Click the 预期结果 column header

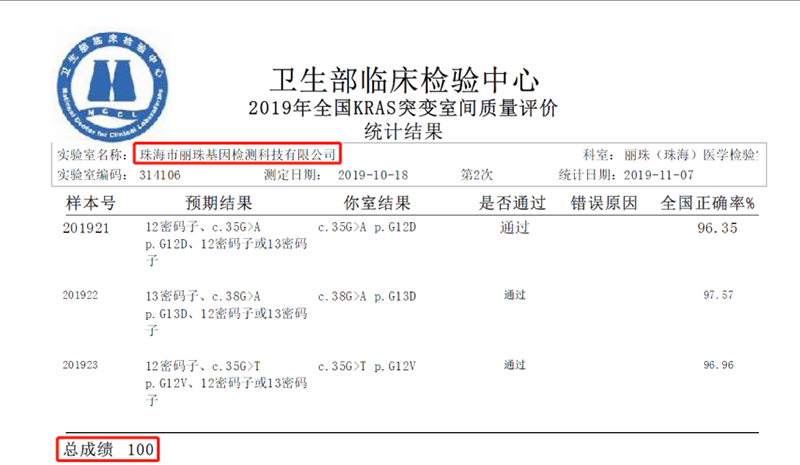219,203
